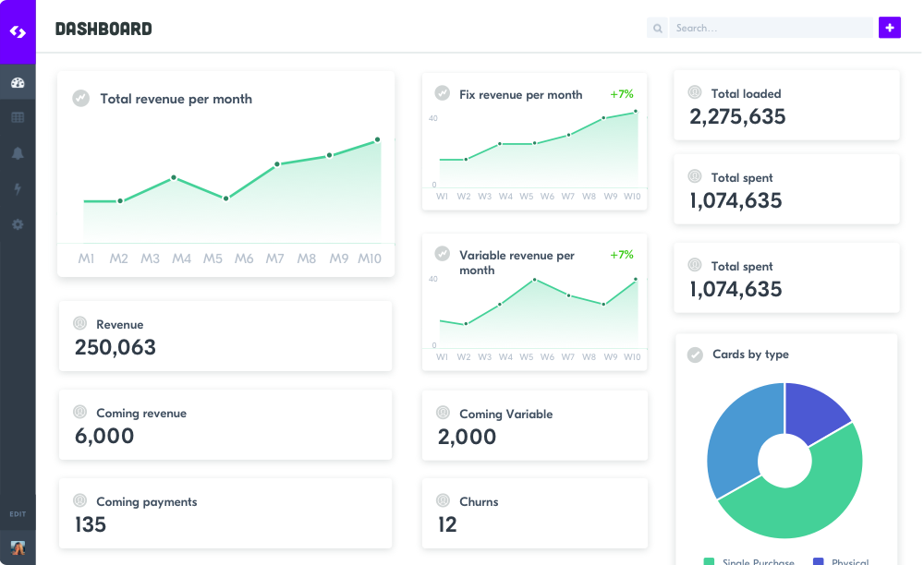Click the lightning bolt icon in the sidebar

point(18,188)
